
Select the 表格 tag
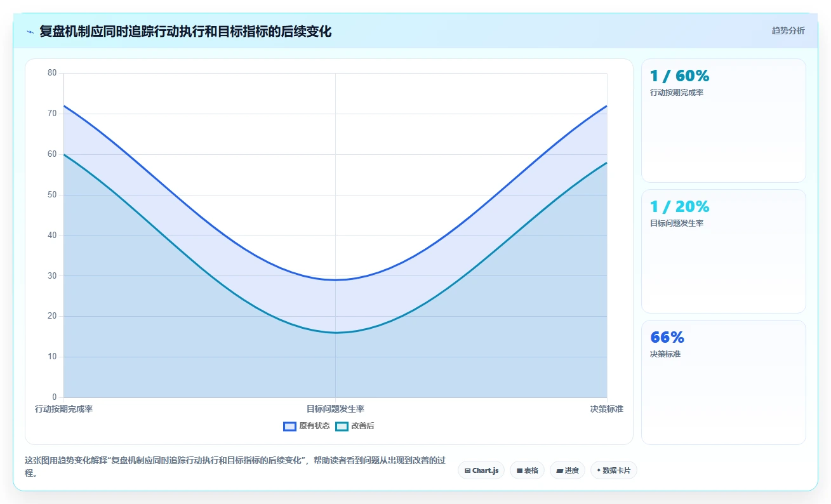(527, 470)
